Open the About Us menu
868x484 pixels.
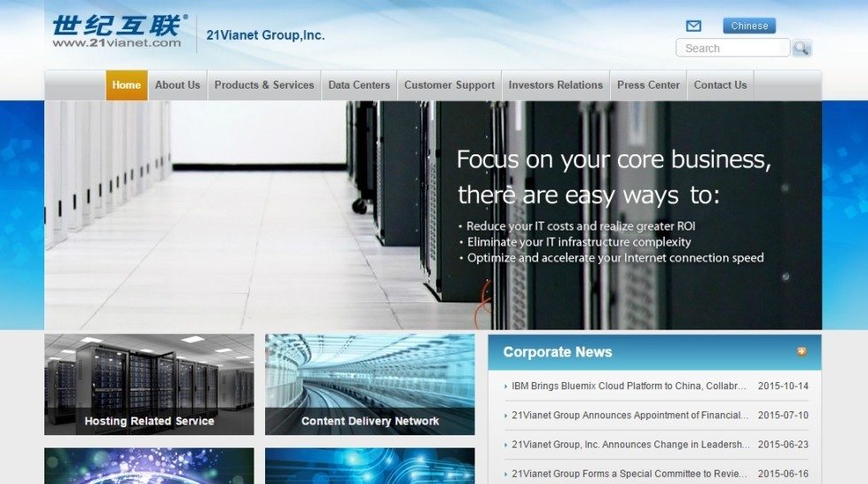pyautogui.click(x=177, y=85)
